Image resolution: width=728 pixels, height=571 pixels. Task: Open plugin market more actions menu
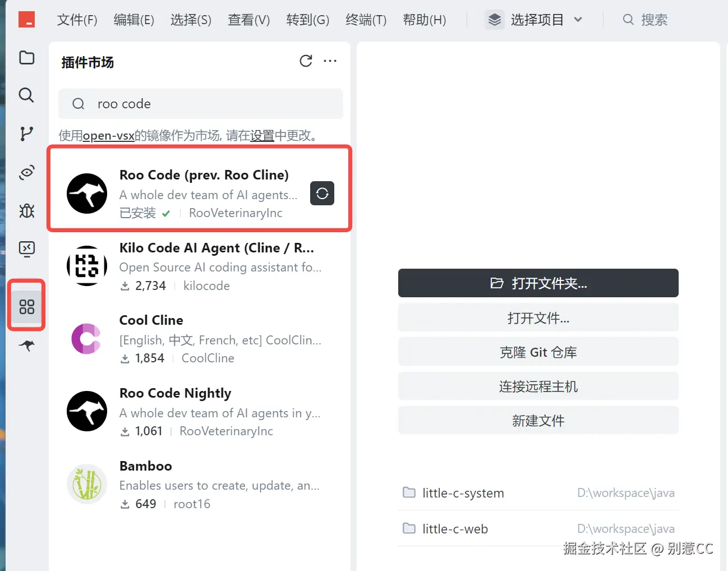pyautogui.click(x=330, y=61)
